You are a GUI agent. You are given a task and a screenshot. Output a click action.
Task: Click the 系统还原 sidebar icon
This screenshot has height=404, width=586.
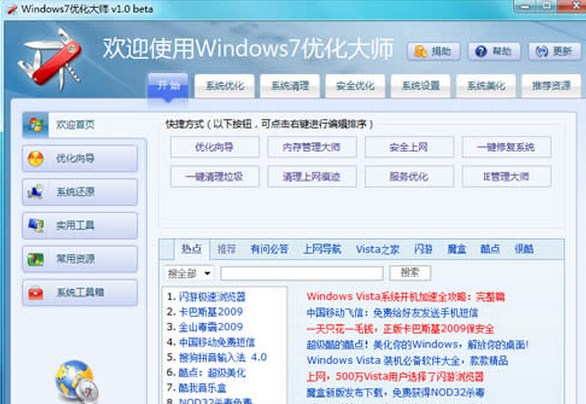[36, 192]
